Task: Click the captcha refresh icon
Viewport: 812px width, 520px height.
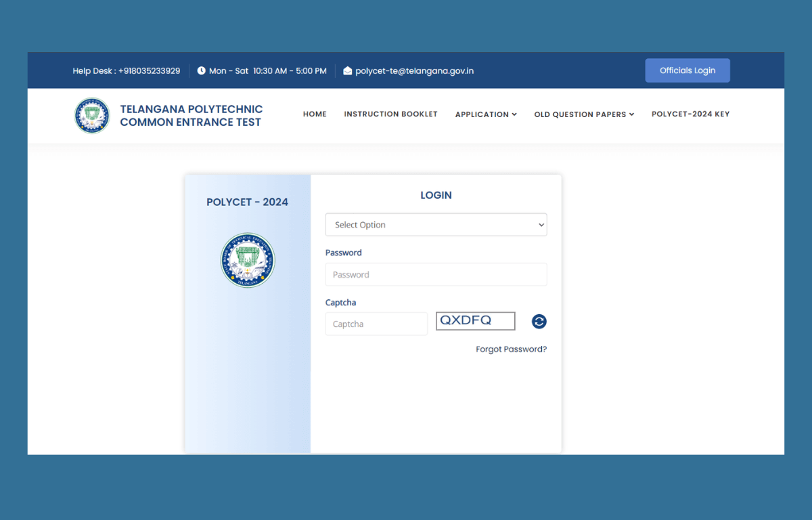Action: 539,322
